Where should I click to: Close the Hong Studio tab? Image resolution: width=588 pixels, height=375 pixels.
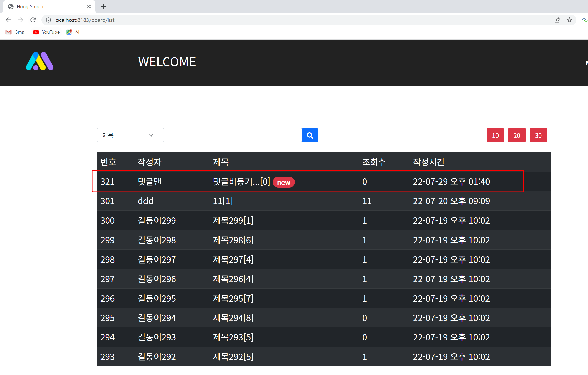(x=89, y=7)
